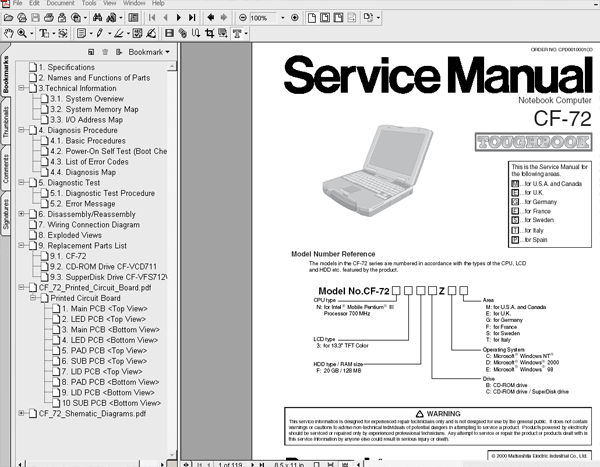Viewport: 600px width, 467px height.
Task: Expand the CF_72_Shematic_Diagrams.pdf bookmark
Action: tap(22, 413)
